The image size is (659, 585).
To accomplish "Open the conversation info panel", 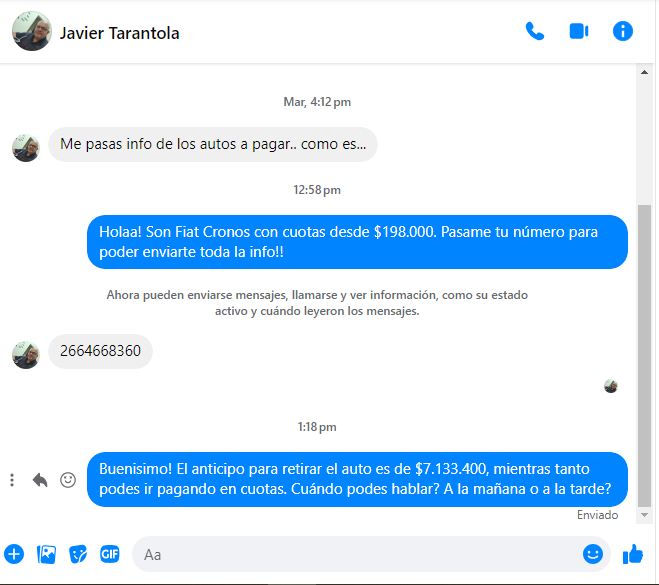I will [x=622, y=31].
